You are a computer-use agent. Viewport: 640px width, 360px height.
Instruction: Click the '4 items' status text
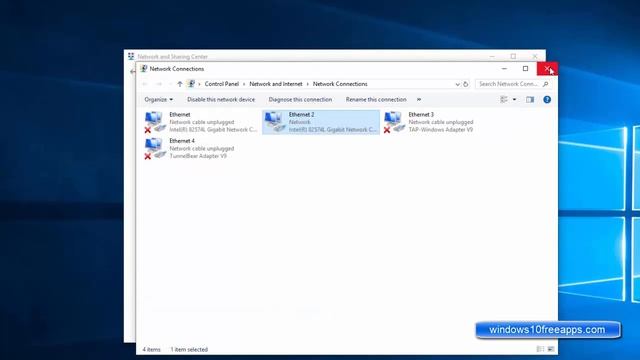tap(151, 349)
